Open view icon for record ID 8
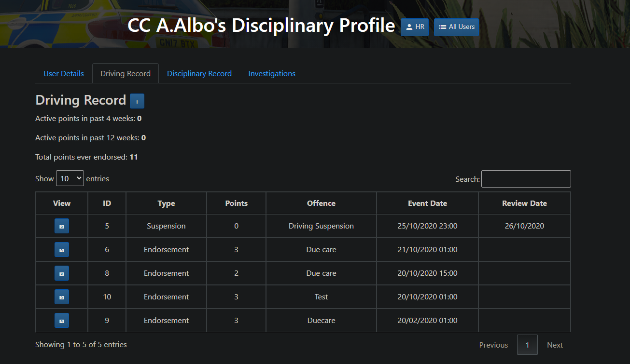The width and height of the screenshot is (630, 364). [x=62, y=273]
